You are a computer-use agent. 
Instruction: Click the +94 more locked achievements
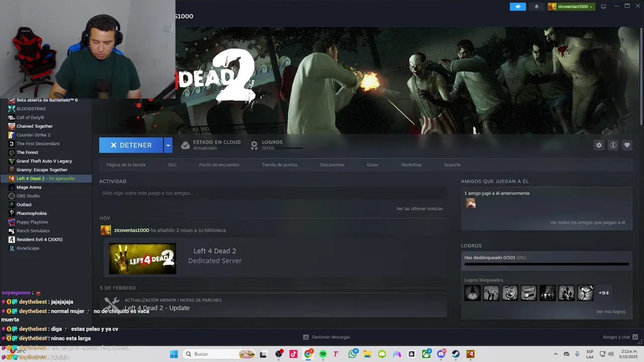tap(603, 293)
